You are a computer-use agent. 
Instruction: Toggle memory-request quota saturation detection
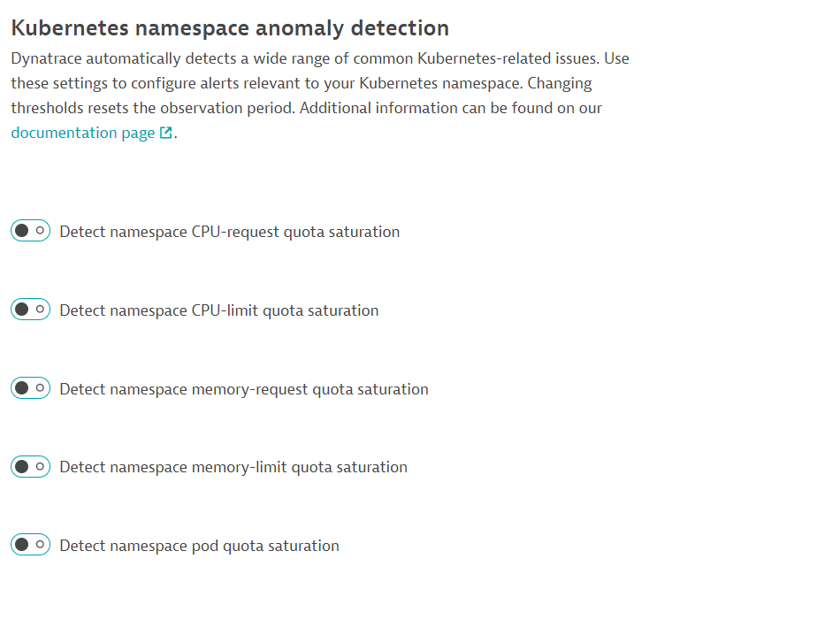30,388
